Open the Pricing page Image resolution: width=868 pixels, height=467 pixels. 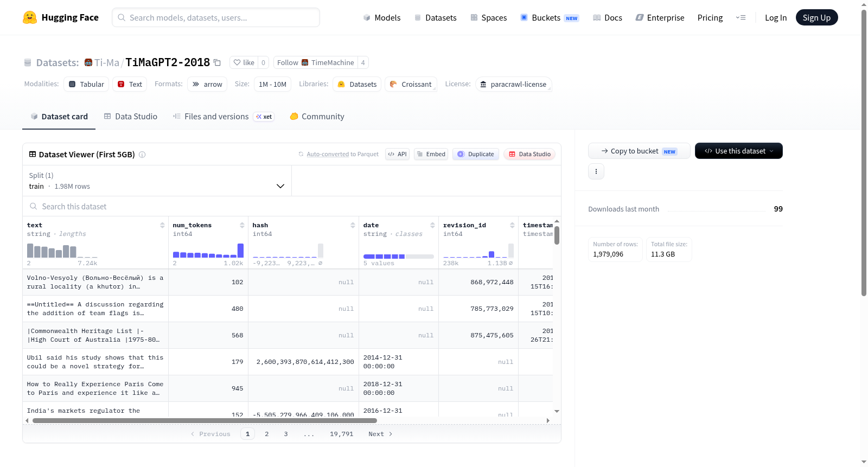pos(710,17)
